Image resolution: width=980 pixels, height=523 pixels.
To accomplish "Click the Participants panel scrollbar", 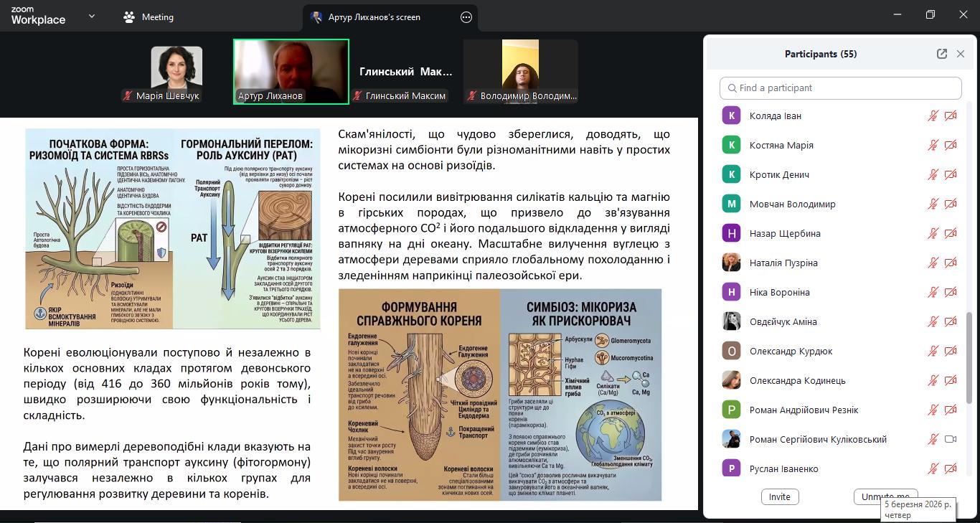I will tap(969, 357).
